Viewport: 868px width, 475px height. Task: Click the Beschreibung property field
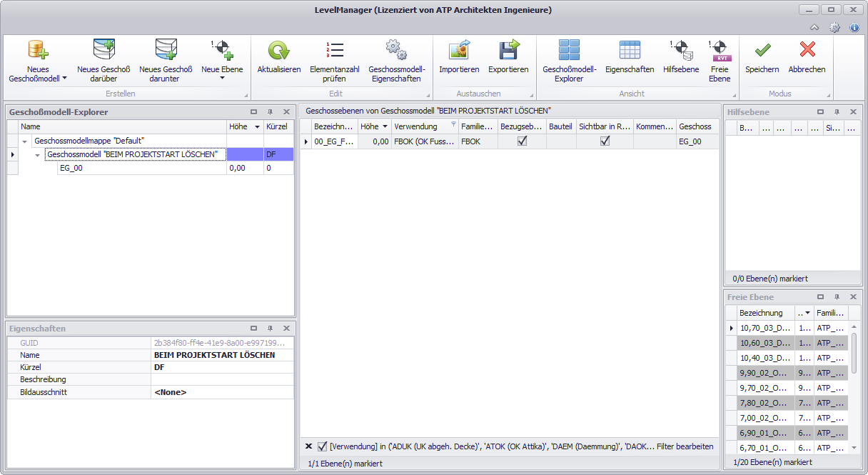(x=221, y=379)
